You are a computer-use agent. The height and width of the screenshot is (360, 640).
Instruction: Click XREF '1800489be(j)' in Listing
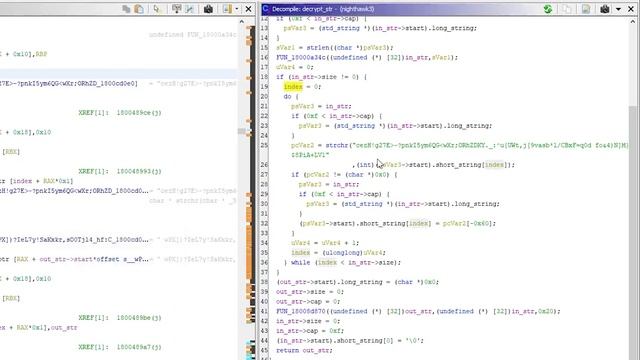(139, 318)
